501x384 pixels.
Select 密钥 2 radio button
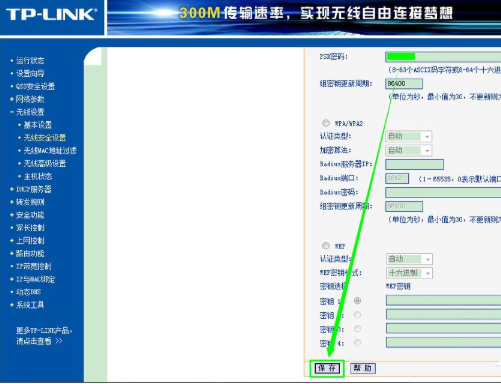pos(357,315)
